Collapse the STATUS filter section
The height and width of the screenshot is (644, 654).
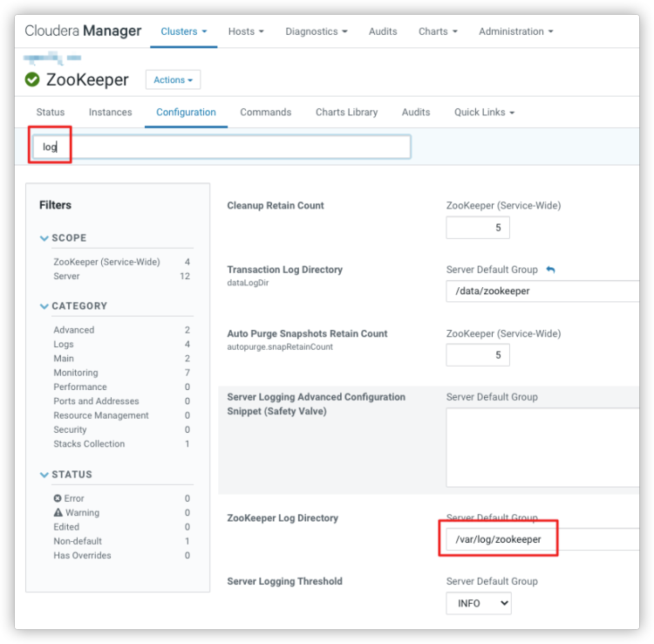click(66, 475)
